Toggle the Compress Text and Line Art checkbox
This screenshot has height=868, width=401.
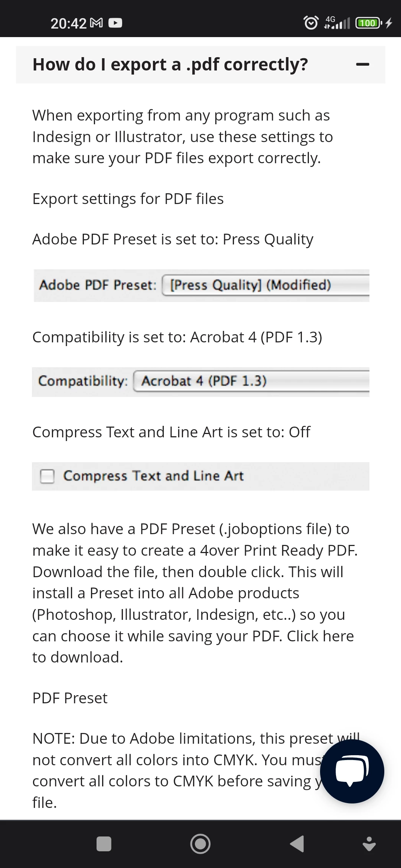(x=47, y=476)
